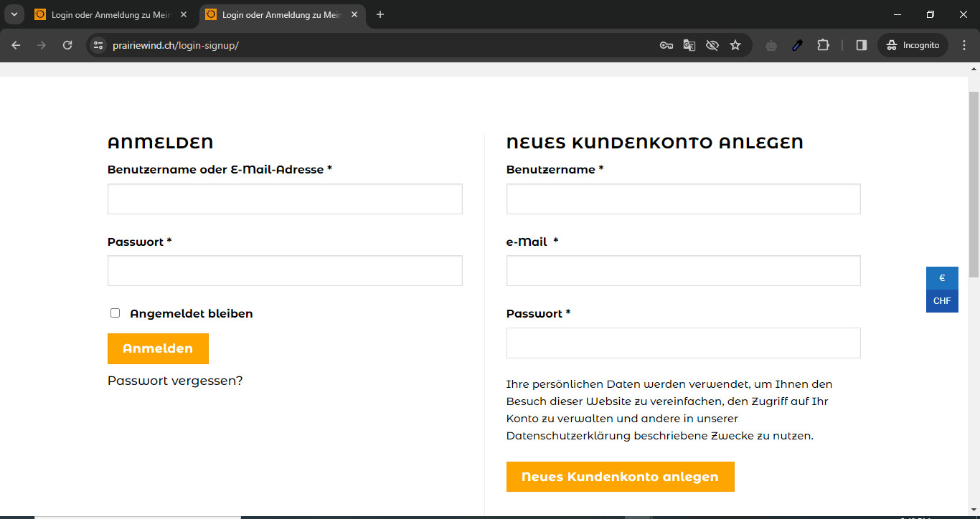Switch to the first Login oder Anmeldung tab
The height and width of the screenshot is (519, 980).
108,14
